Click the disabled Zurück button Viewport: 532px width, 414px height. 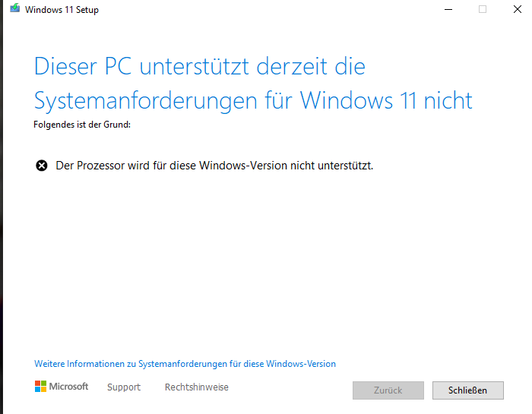388,390
